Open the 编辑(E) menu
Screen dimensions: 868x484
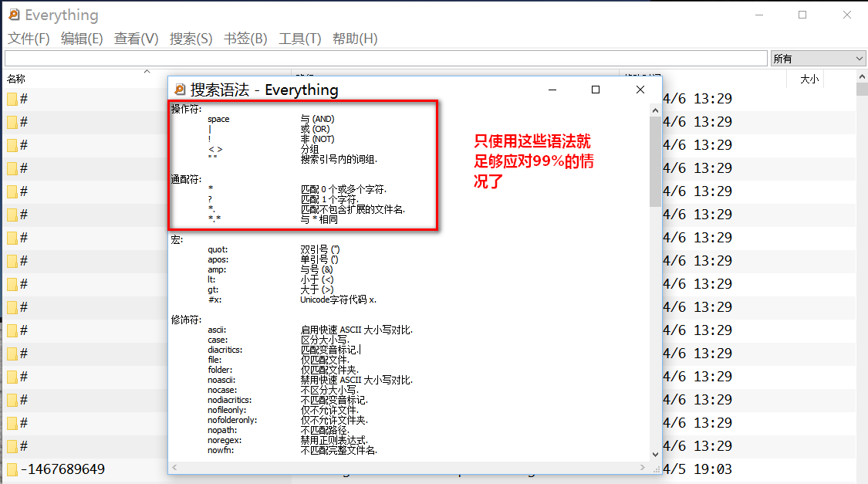[x=82, y=39]
